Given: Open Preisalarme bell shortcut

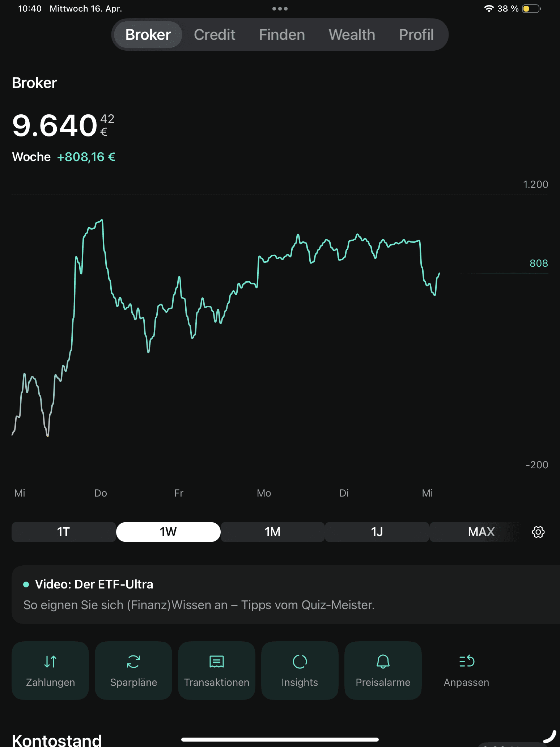Looking at the screenshot, I should point(383,670).
